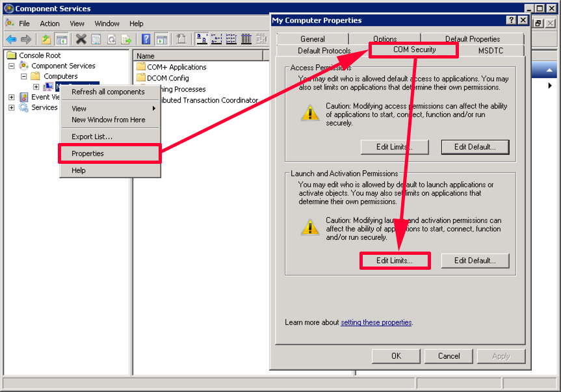Click the Export List toolbar icon
Image resolution: width=561 pixels, height=392 pixels.
coord(126,39)
